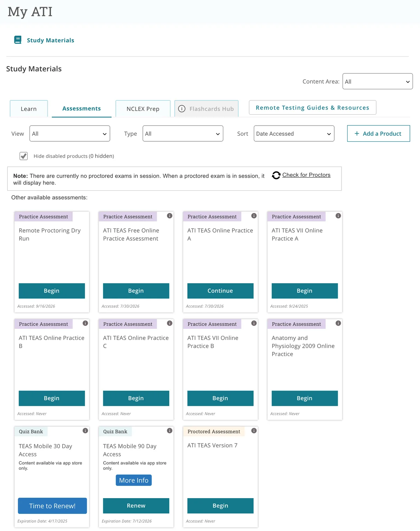The image size is (420, 531).
Task: Begin ATI TEAS Online Practice B
Action: [52, 398]
